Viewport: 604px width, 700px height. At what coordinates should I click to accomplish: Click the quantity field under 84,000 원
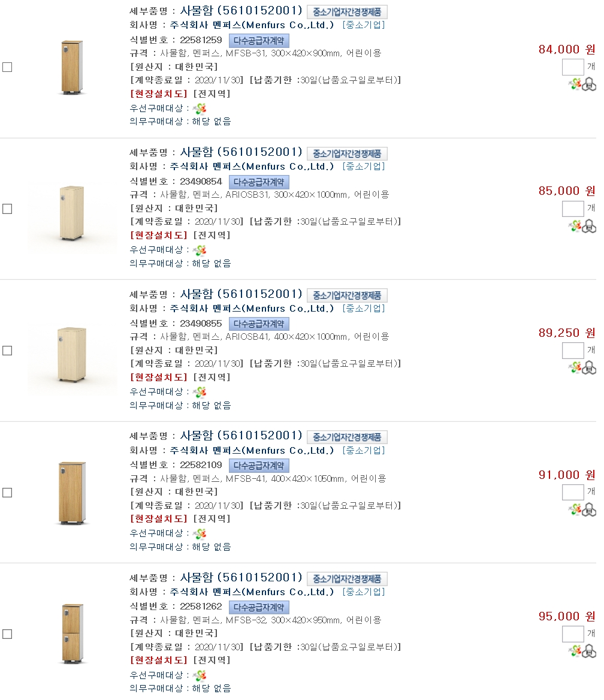(x=573, y=67)
